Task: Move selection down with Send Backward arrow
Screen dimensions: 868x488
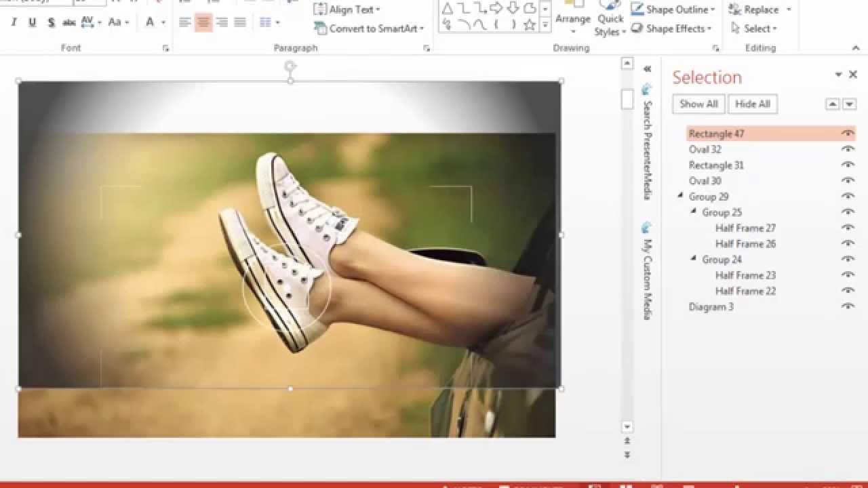Action: tap(849, 104)
